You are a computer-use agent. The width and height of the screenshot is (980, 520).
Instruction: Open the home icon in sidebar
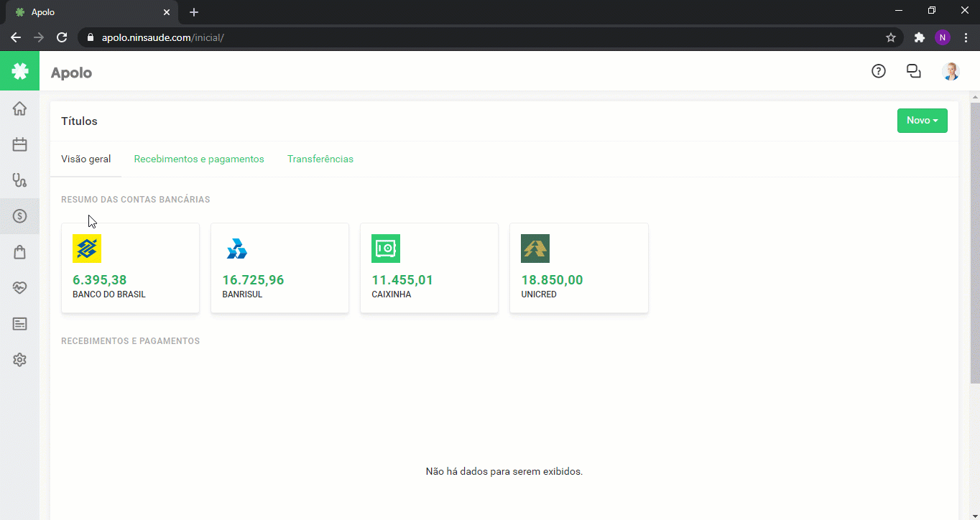[19, 108]
